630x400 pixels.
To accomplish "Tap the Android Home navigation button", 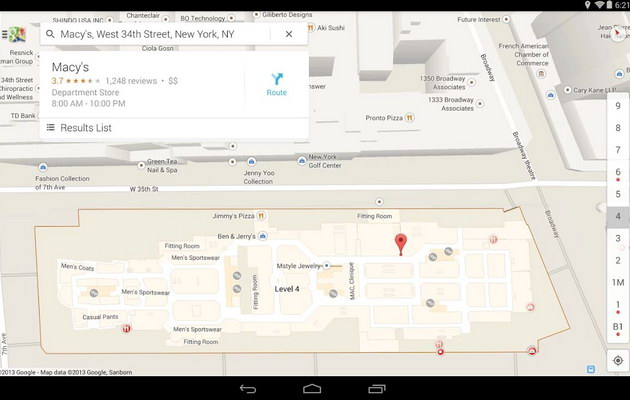I will [312, 389].
